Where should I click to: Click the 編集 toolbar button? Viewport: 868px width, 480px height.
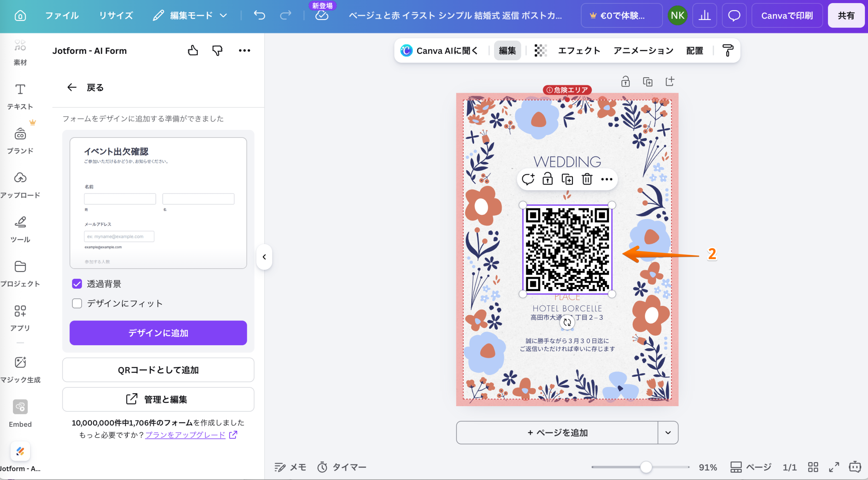click(507, 50)
